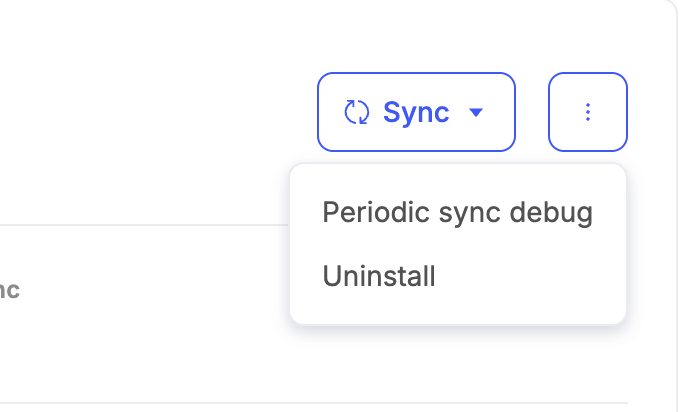
Task: Open the three-dot more options menu
Action: coord(588,112)
